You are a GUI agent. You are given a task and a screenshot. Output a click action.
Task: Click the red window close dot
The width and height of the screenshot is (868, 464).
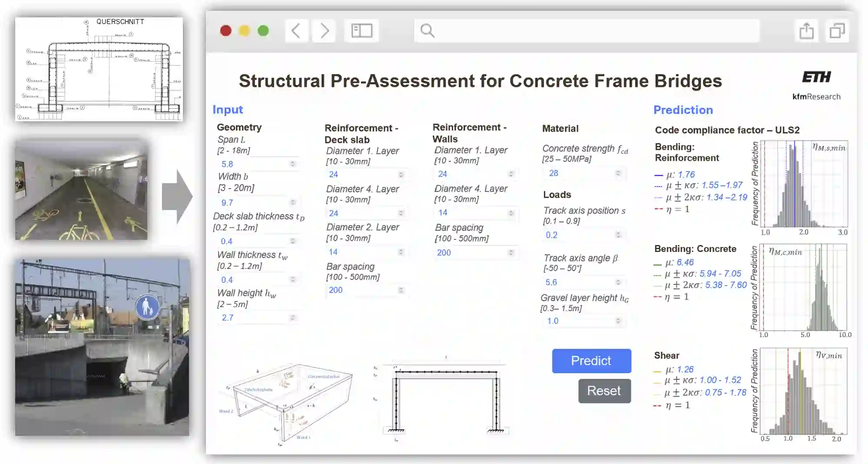[226, 31]
